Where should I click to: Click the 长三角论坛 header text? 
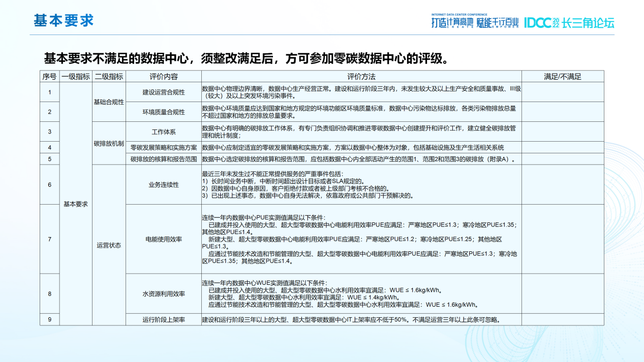[588, 23]
